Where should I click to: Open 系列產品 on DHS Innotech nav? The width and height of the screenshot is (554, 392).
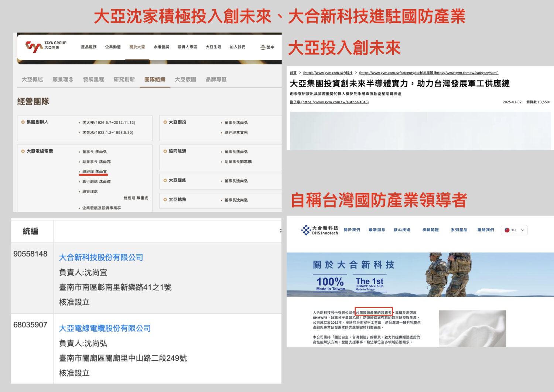(x=459, y=230)
